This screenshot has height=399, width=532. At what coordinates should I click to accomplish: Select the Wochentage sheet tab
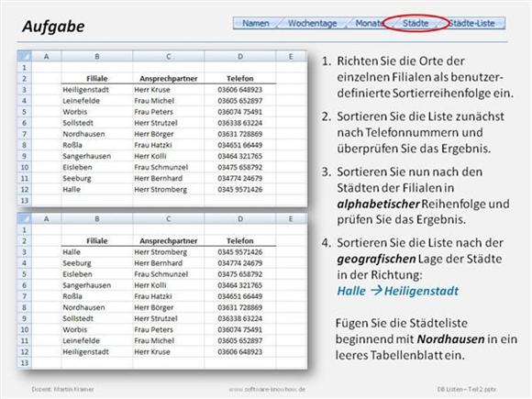(x=312, y=23)
